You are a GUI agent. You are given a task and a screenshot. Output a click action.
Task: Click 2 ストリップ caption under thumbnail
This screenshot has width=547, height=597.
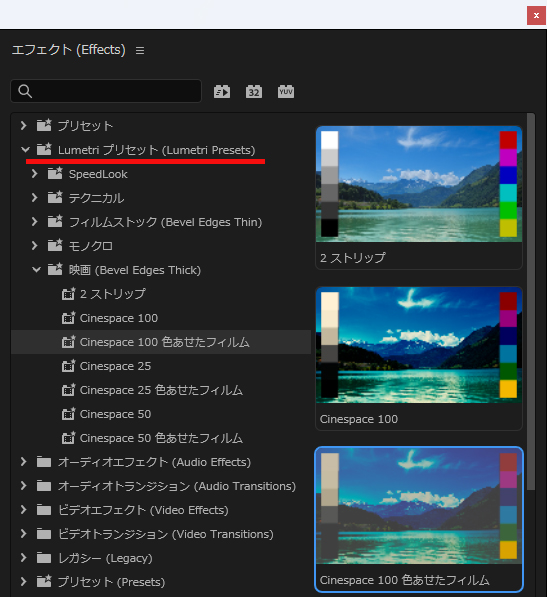(x=352, y=258)
